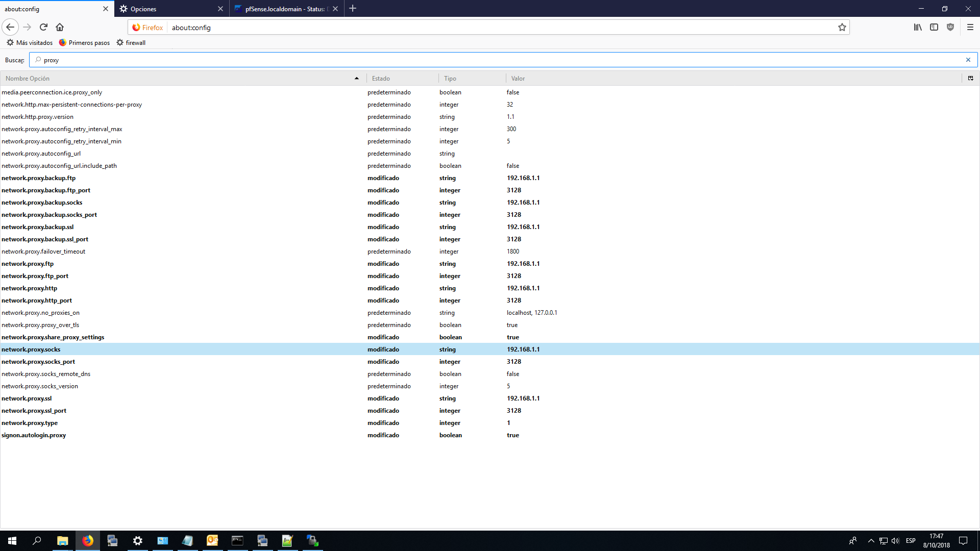Open the Library bookshelf icon
The height and width of the screenshot is (551, 980).
click(x=918, y=27)
